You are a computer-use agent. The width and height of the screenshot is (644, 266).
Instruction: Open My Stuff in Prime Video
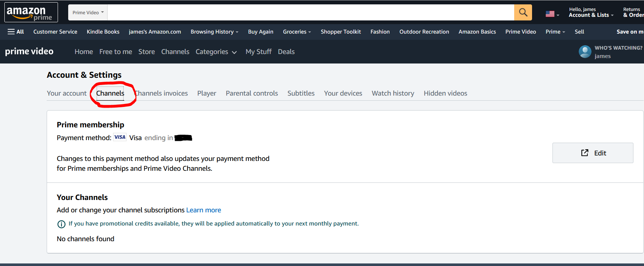(x=259, y=52)
